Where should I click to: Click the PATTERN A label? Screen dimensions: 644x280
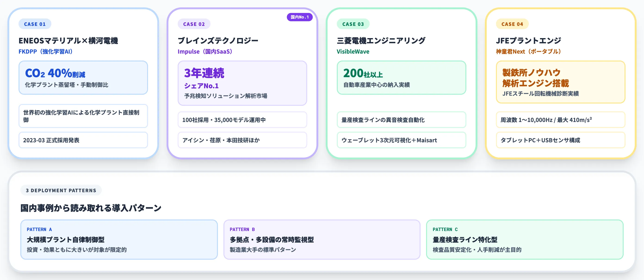39,229
